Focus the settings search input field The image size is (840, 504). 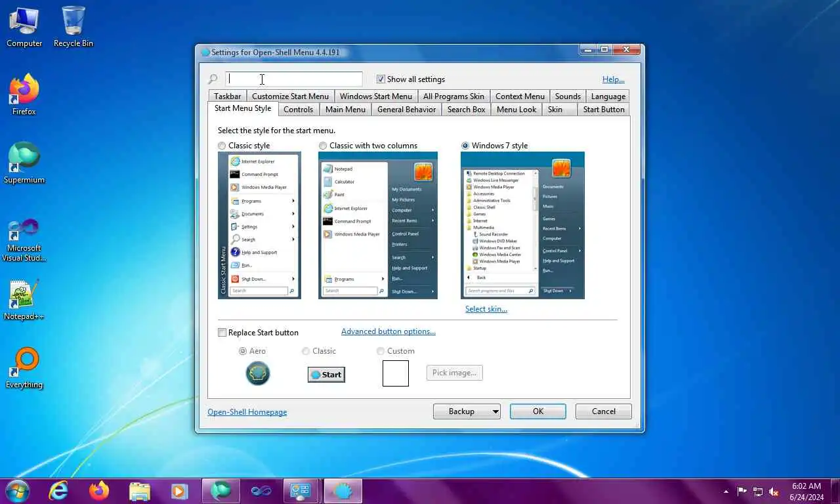[x=293, y=79]
